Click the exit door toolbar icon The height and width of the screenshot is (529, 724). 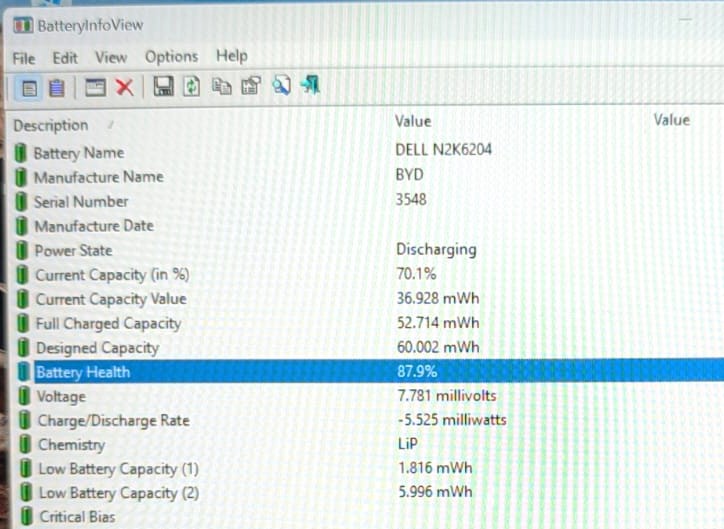(310, 85)
